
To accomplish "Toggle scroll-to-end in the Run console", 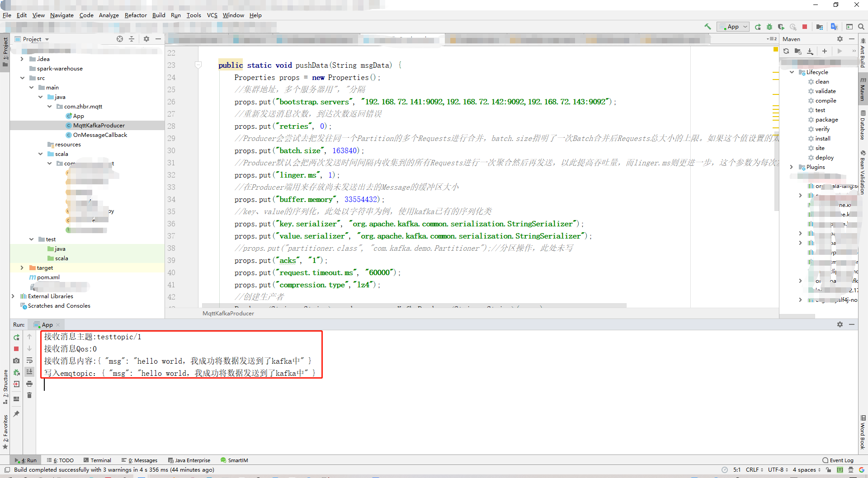I will pos(29,371).
